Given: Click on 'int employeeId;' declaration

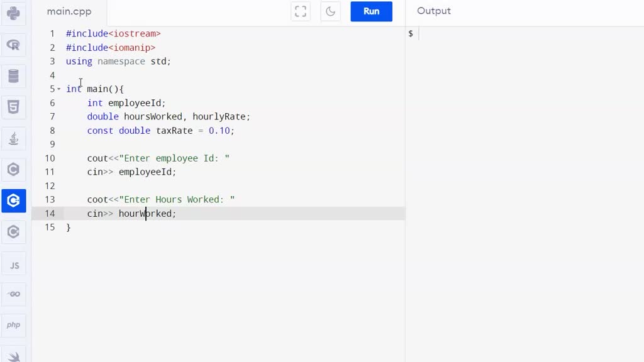Looking at the screenshot, I should tap(126, 103).
